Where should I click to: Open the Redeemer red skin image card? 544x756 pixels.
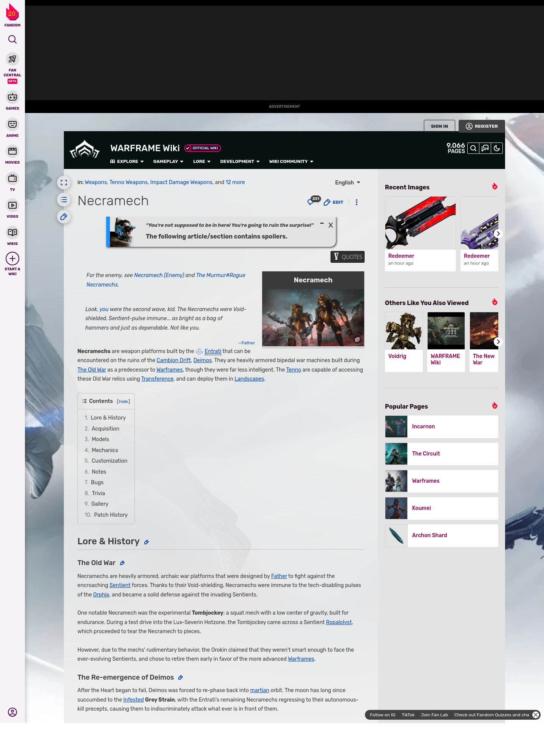[420, 234]
